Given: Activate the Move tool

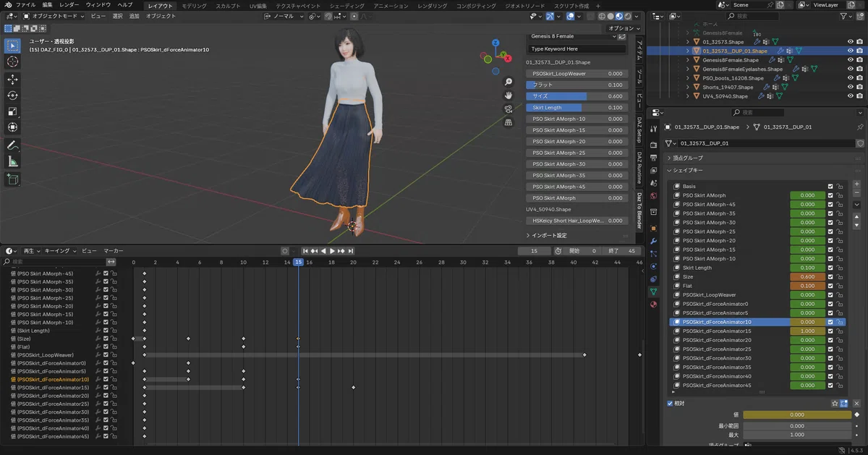Looking at the screenshot, I should coord(13,80).
